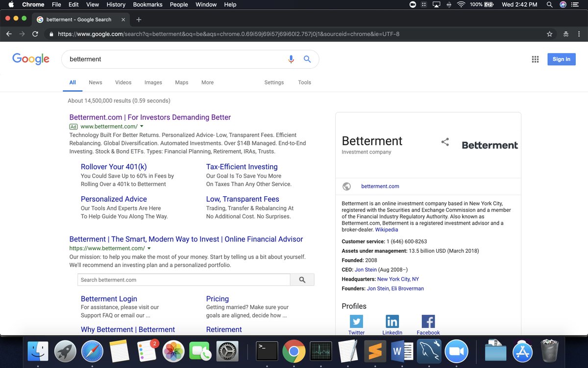
Task: Click the blue magnifier in the Google search box
Action: pos(307,59)
